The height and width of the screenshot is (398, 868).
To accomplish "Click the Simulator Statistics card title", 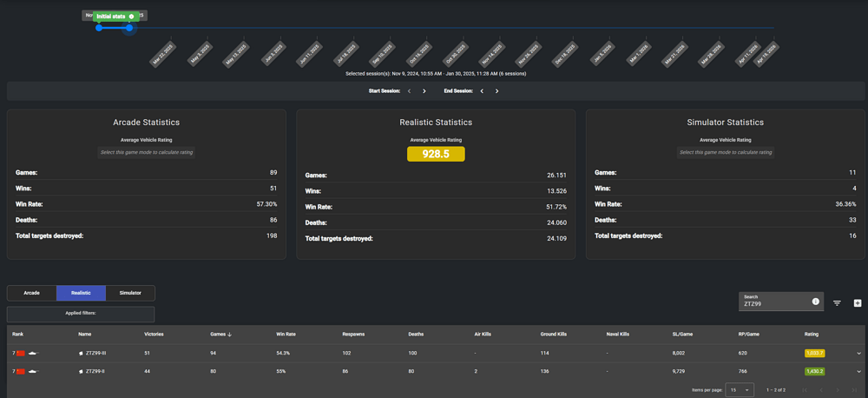I will tap(725, 122).
